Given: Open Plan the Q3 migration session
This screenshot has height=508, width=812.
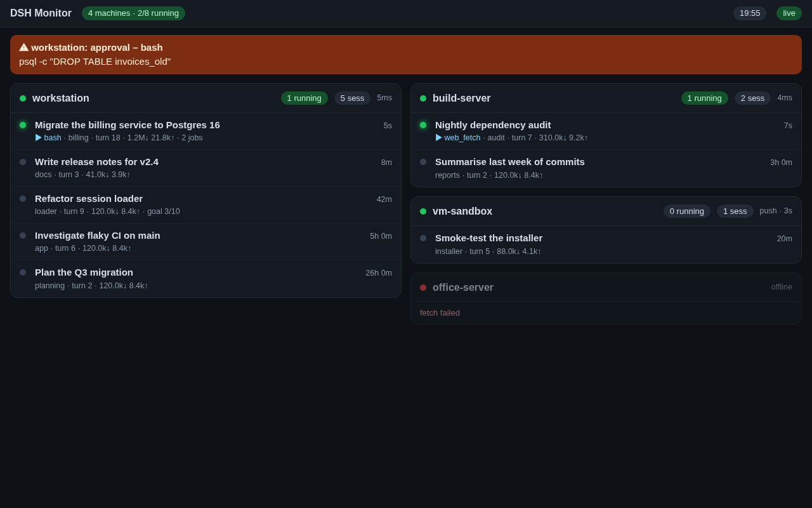Looking at the screenshot, I should click(x=206, y=279).
